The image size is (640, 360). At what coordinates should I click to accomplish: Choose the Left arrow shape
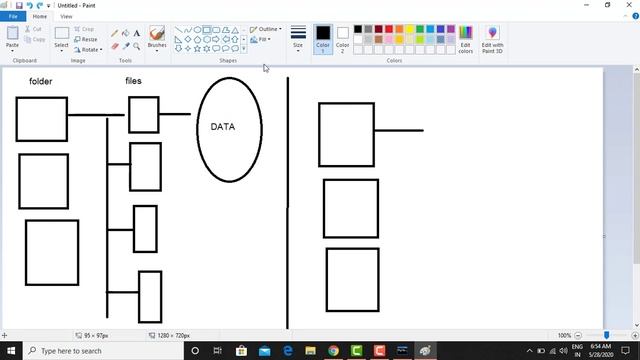point(226,40)
